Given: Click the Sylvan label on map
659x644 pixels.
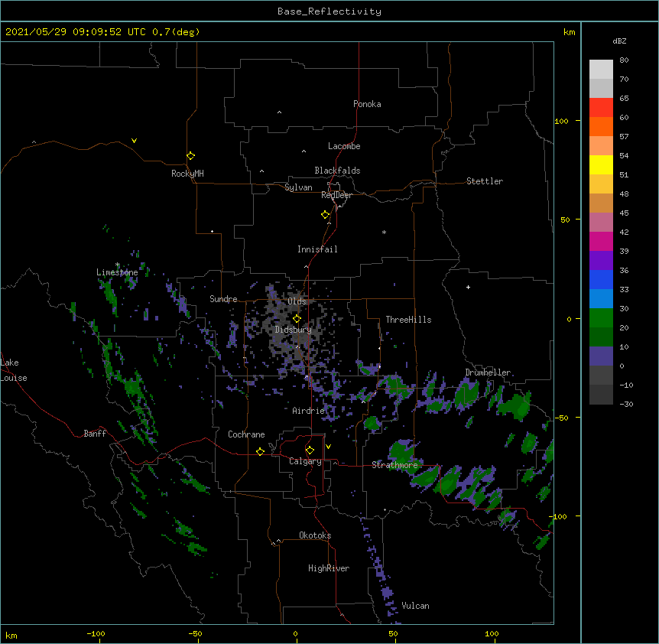Looking at the screenshot, I should point(298,187).
